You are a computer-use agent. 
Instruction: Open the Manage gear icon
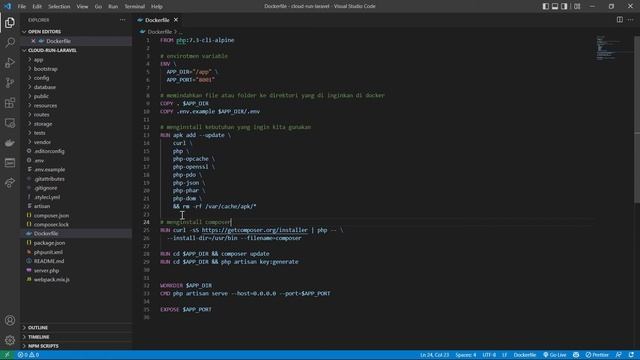[10, 340]
